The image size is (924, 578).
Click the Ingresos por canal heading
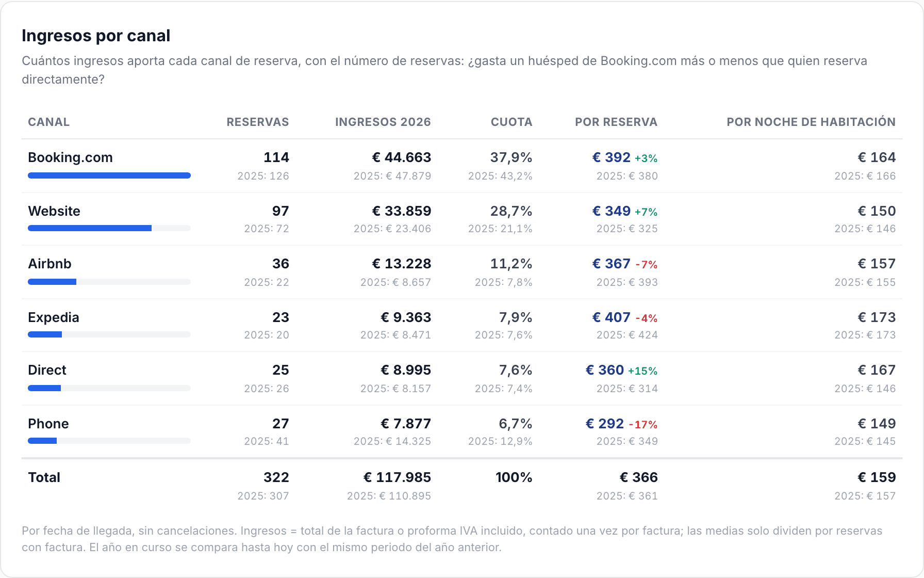point(96,36)
